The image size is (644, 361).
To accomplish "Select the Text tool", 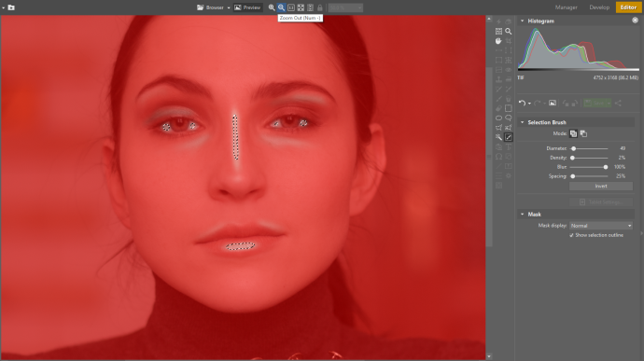I will (x=508, y=147).
